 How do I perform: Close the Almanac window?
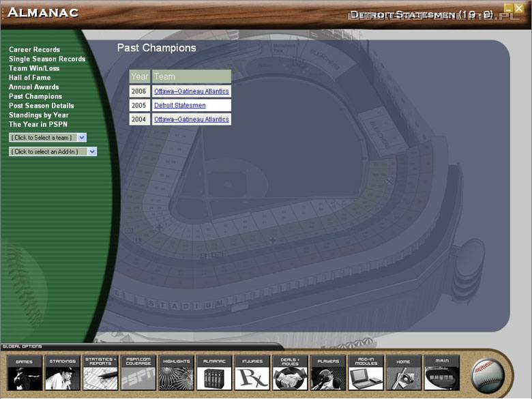click(518, 8)
